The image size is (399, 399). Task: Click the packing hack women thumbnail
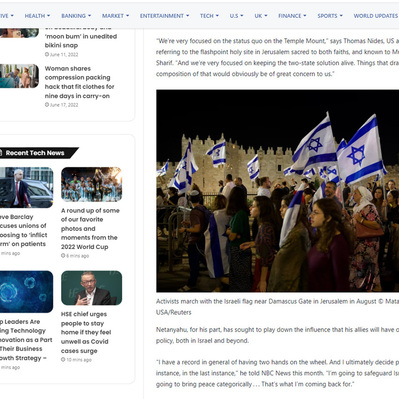tap(19, 76)
